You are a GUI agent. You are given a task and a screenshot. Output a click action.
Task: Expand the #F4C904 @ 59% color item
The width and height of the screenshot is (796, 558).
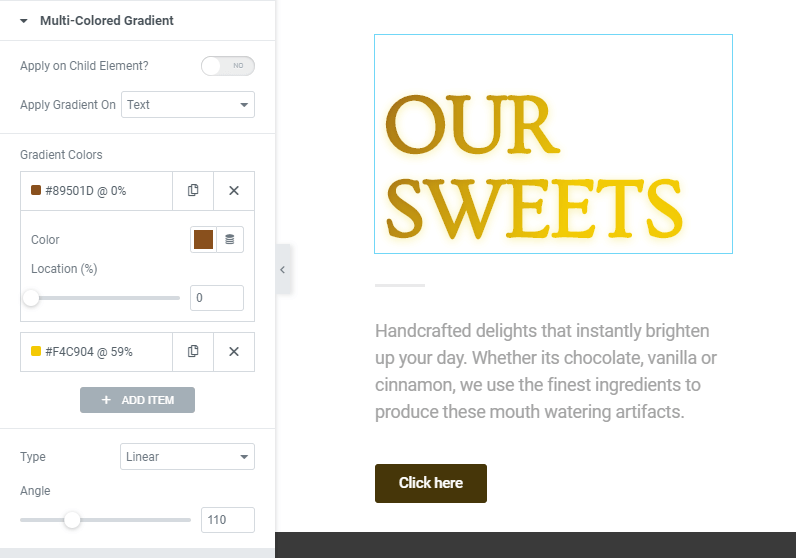[96, 351]
